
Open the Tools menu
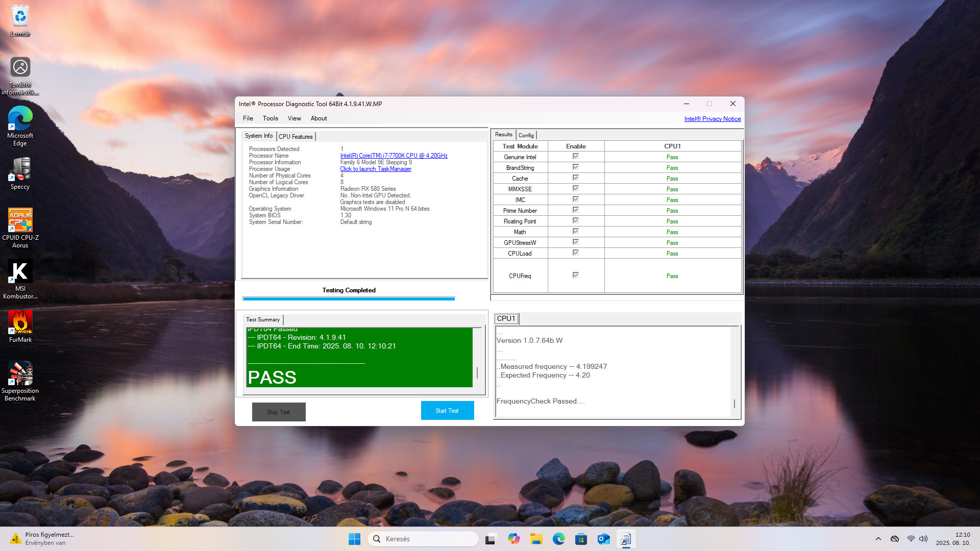tap(270, 118)
